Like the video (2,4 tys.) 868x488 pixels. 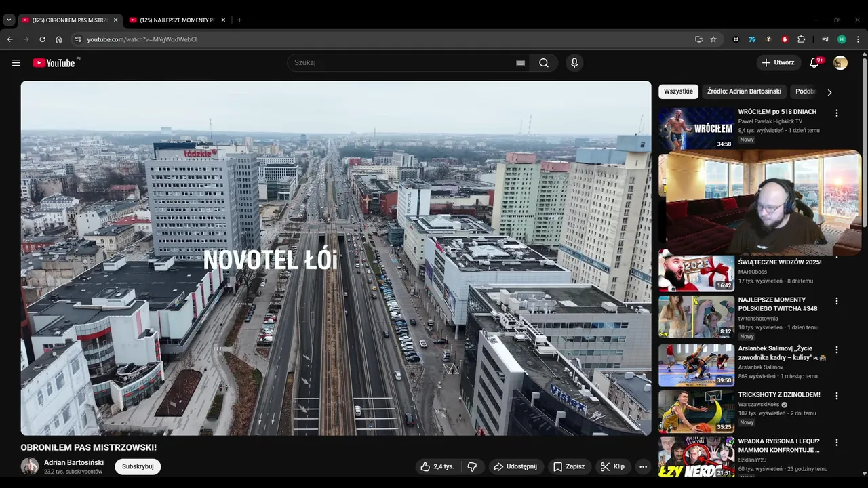click(437, 466)
